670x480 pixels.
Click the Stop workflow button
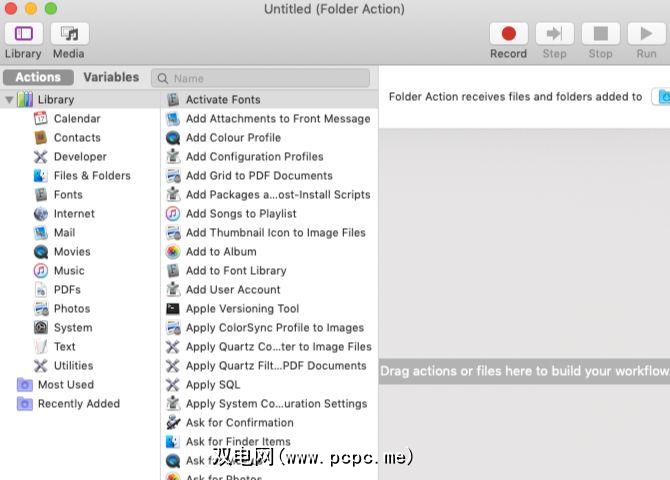click(x=600, y=34)
